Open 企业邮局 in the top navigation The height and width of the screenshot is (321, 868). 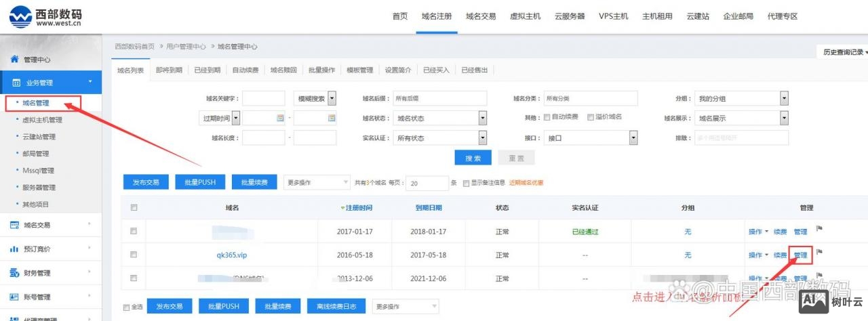(738, 16)
